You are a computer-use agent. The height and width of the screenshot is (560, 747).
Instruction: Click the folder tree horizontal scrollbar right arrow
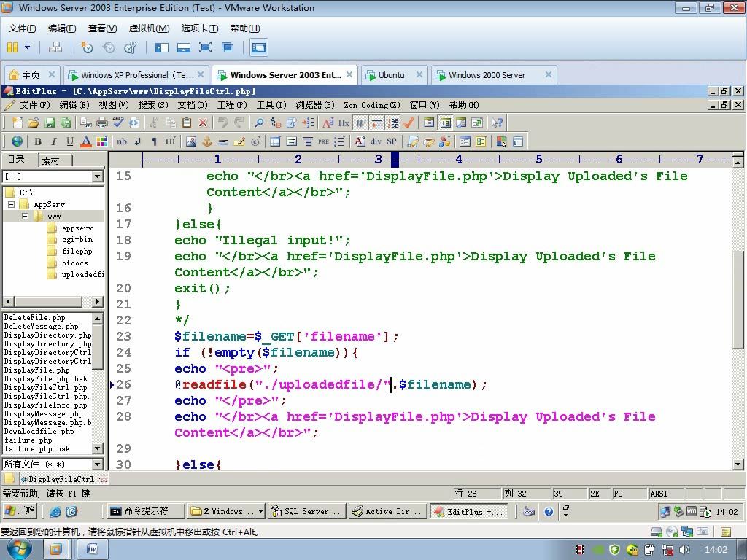point(97,301)
